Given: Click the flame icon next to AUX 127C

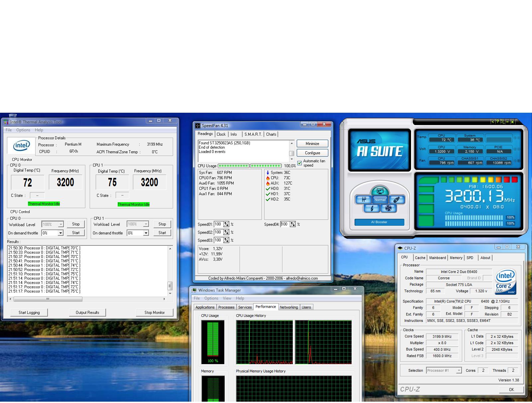Looking at the screenshot, I should [x=268, y=183].
